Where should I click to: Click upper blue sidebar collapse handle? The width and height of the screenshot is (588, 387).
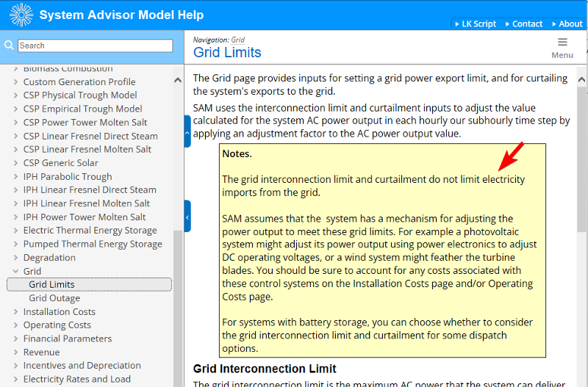click(x=187, y=132)
